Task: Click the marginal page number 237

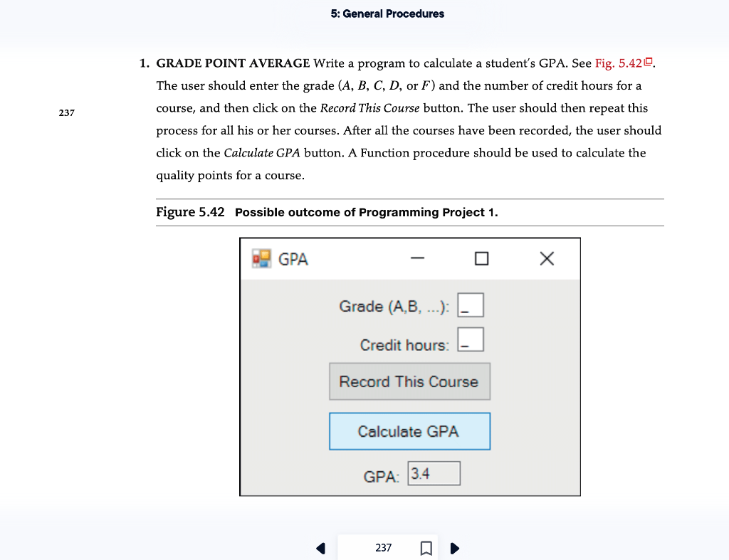Action: 67,112
